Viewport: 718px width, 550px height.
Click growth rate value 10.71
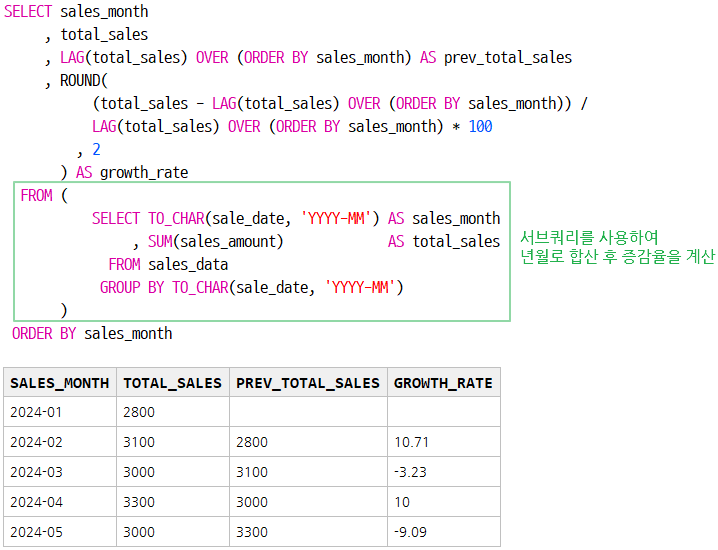pos(444,442)
